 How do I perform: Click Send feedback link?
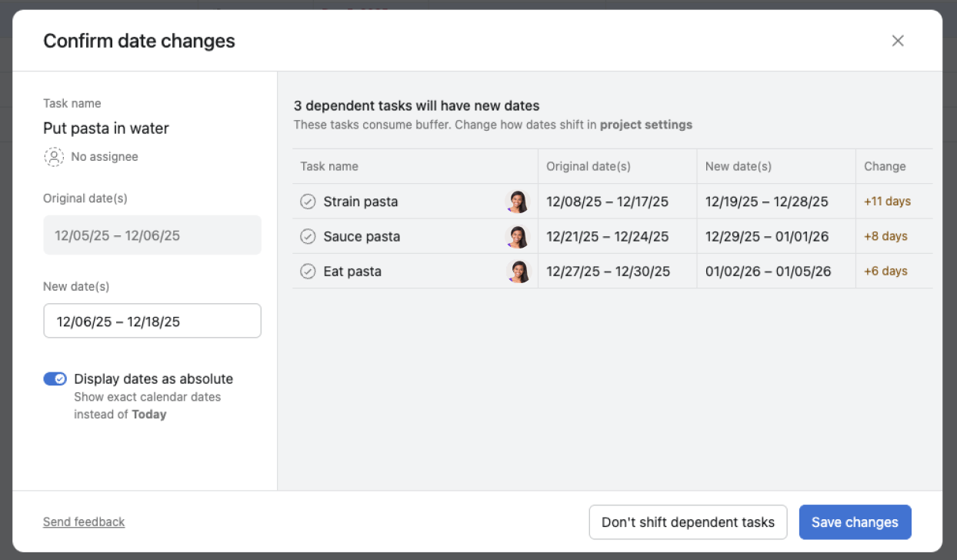click(84, 522)
